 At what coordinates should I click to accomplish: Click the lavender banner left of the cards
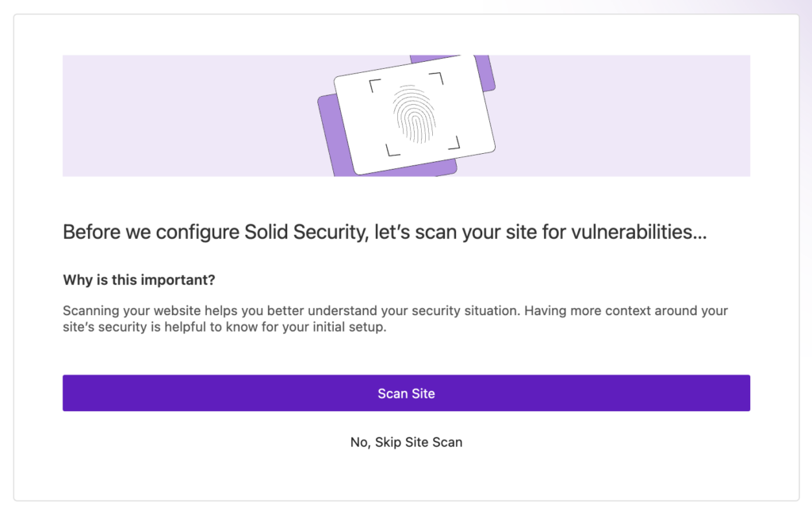(x=182, y=115)
